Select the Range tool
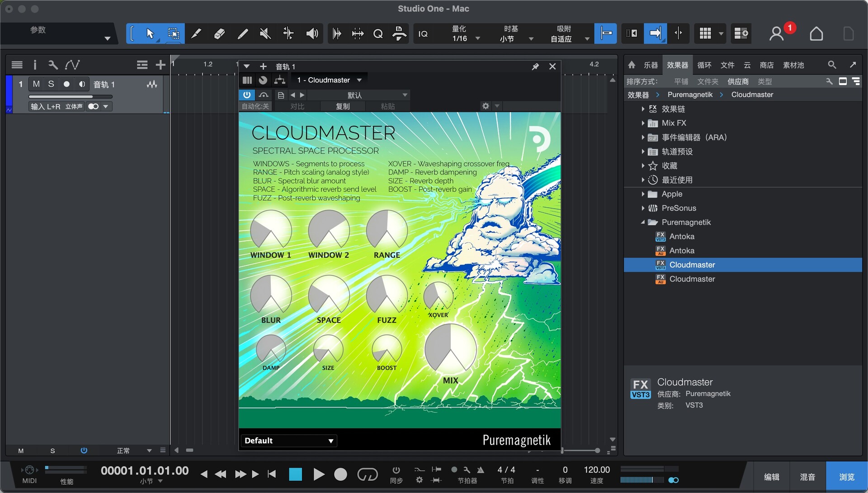Image resolution: width=868 pixels, height=493 pixels. point(173,33)
